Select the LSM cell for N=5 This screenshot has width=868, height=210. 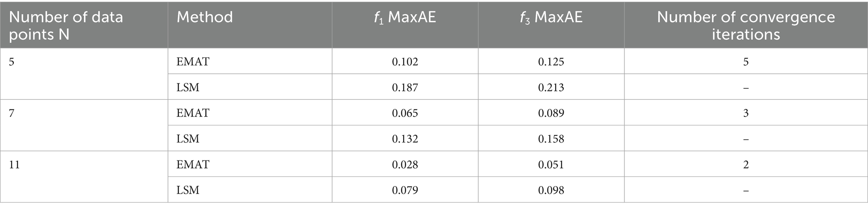click(250, 87)
